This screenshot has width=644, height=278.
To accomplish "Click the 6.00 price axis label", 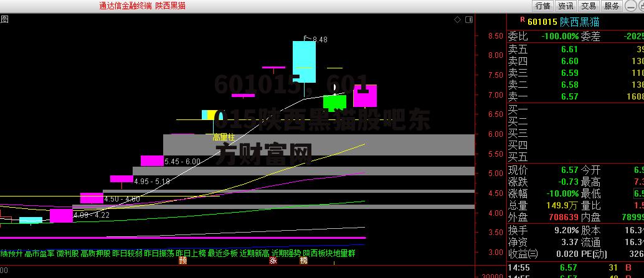I will point(495,134).
